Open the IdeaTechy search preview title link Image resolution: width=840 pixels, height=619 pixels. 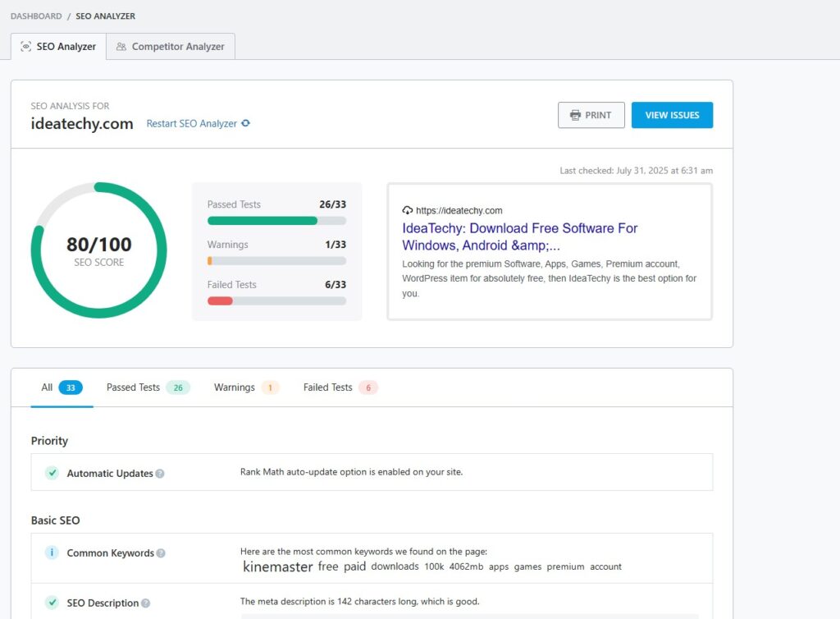(519, 237)
